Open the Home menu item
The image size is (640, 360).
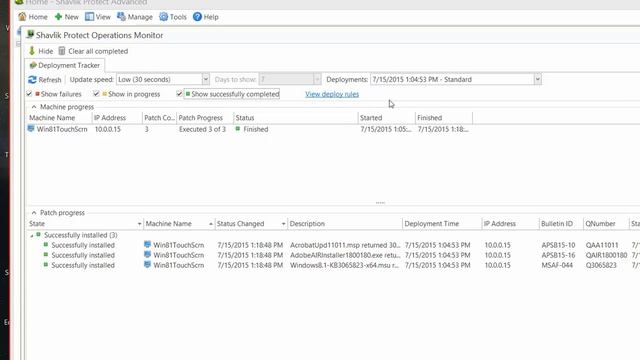[x=33, y=17]
